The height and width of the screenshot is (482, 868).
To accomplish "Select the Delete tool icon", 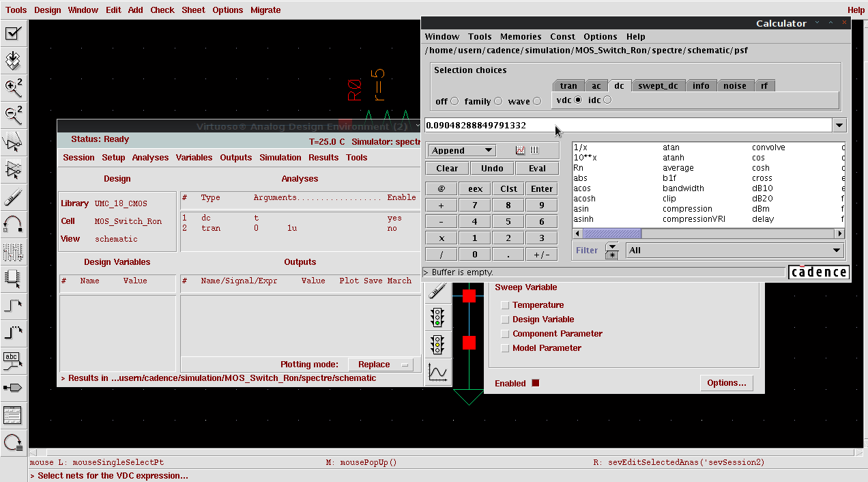I will [x=13, y=198].
